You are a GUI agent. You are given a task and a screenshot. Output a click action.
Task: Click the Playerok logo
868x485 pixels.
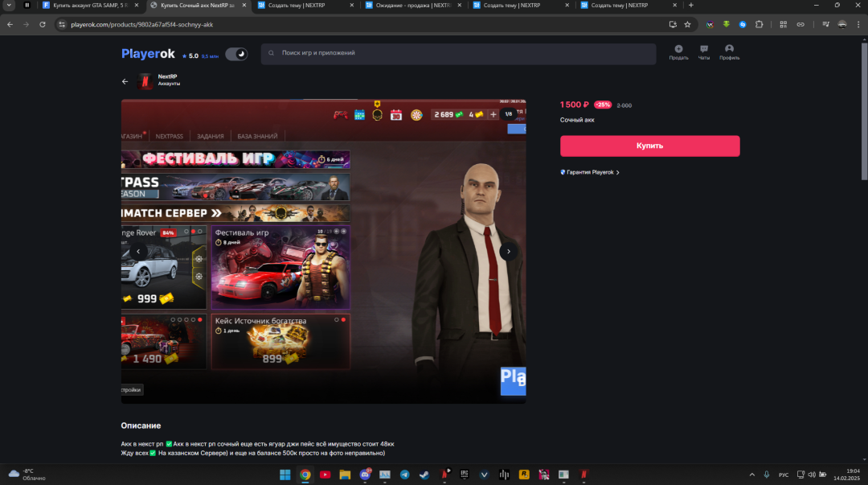click(148, 54)
